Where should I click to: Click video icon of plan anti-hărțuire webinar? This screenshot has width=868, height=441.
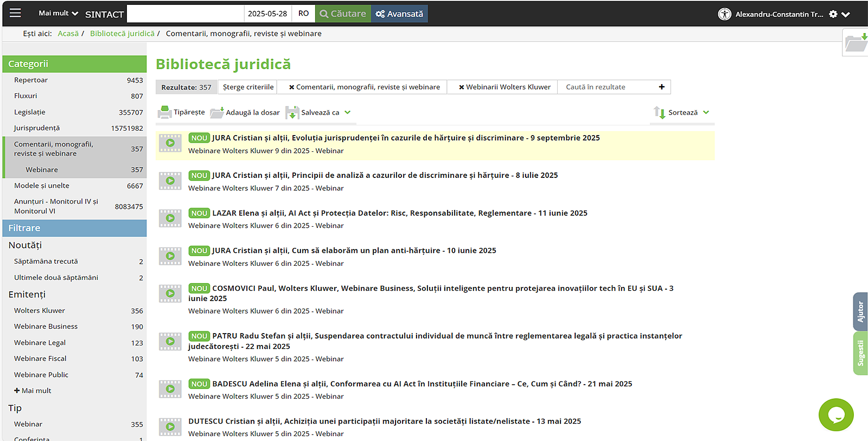[170, 256]
